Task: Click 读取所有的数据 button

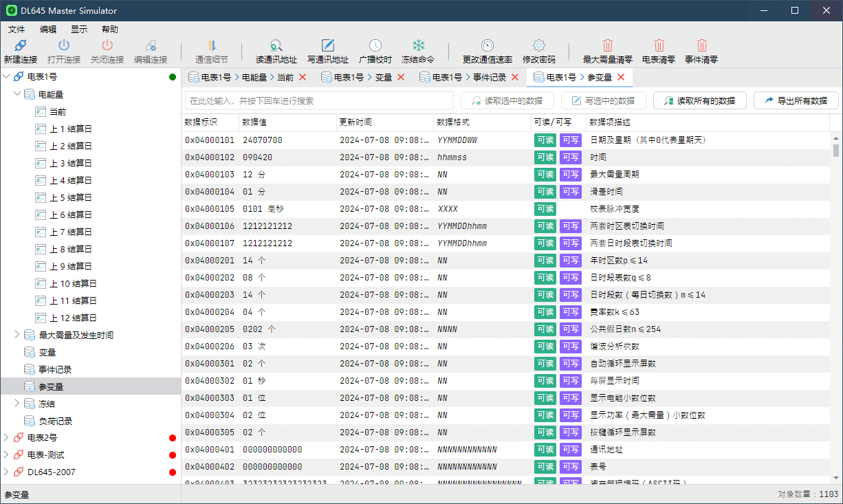Action: coord(699,100)
